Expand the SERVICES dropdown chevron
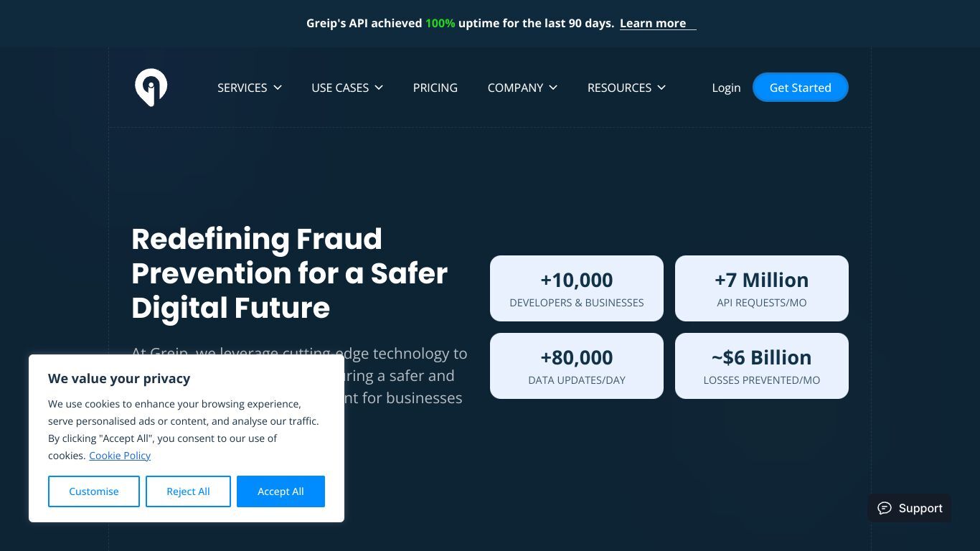Image resolution: width=980 pixels, height=551 pixels. point(278,88)
